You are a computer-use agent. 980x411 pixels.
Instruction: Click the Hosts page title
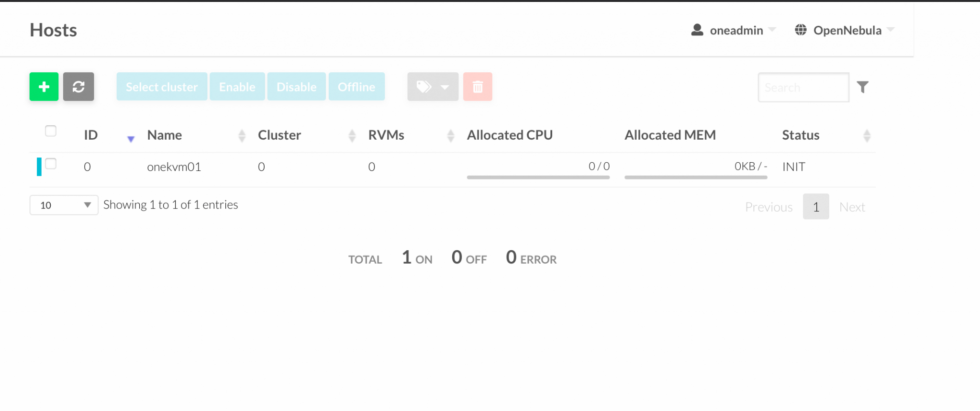pos(53,30)
